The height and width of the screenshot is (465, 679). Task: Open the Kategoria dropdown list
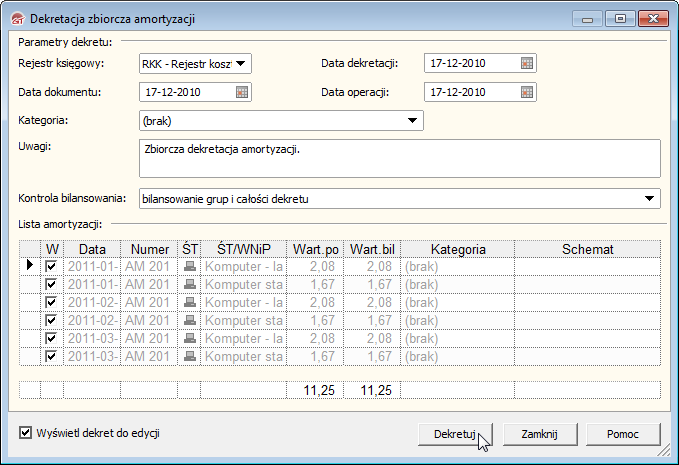tap(413, 121)
